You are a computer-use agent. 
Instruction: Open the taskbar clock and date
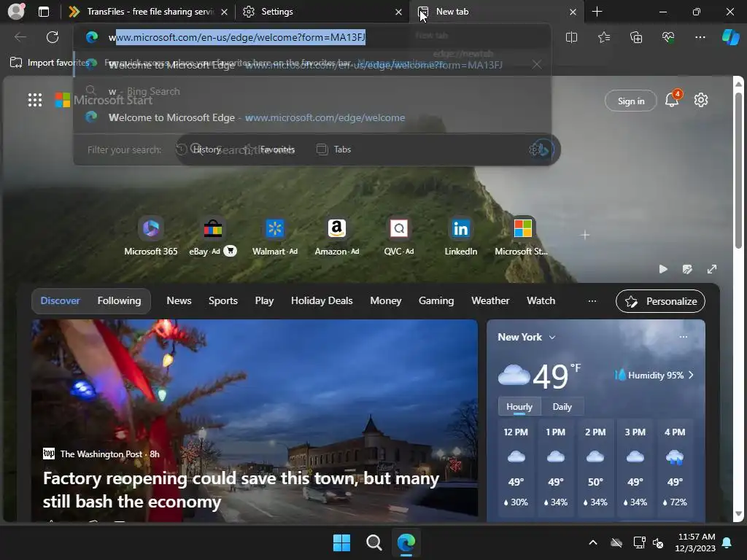tap(695, 542)
